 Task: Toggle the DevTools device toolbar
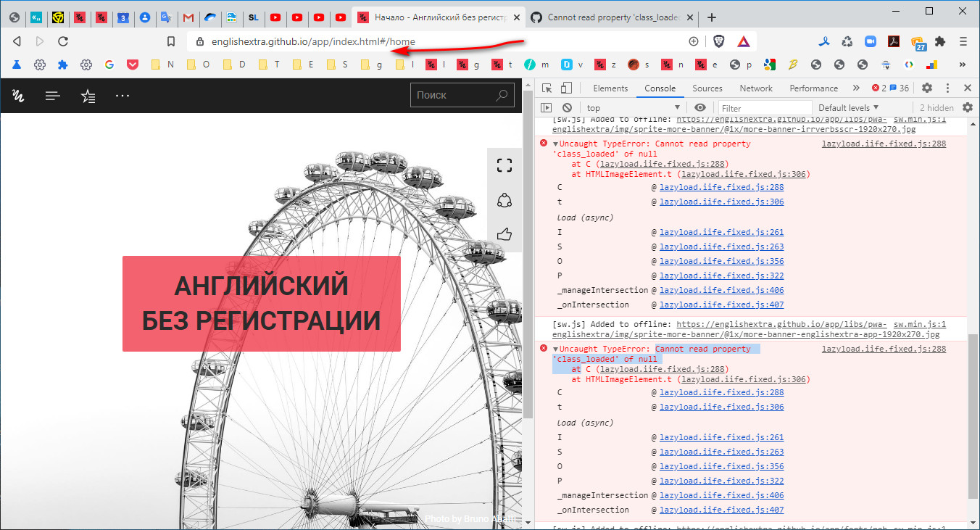point(566,88)
